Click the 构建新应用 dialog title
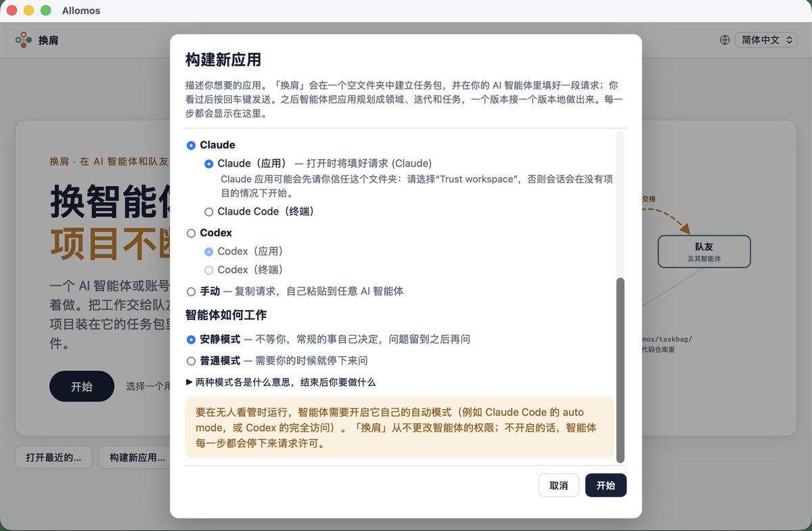The height and width of the screenshot is (531, 812). coord(223,60)
